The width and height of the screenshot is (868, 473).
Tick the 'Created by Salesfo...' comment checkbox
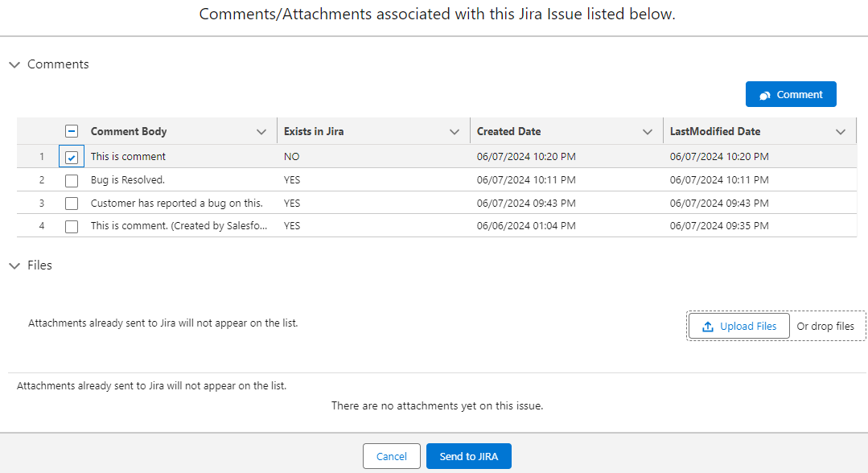click(x=72, y=227)
